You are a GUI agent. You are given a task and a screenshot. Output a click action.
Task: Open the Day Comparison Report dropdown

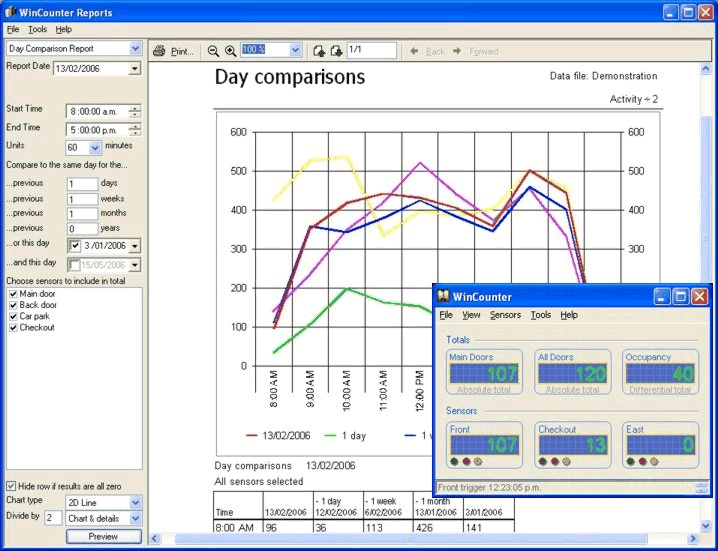coord(136,48)
